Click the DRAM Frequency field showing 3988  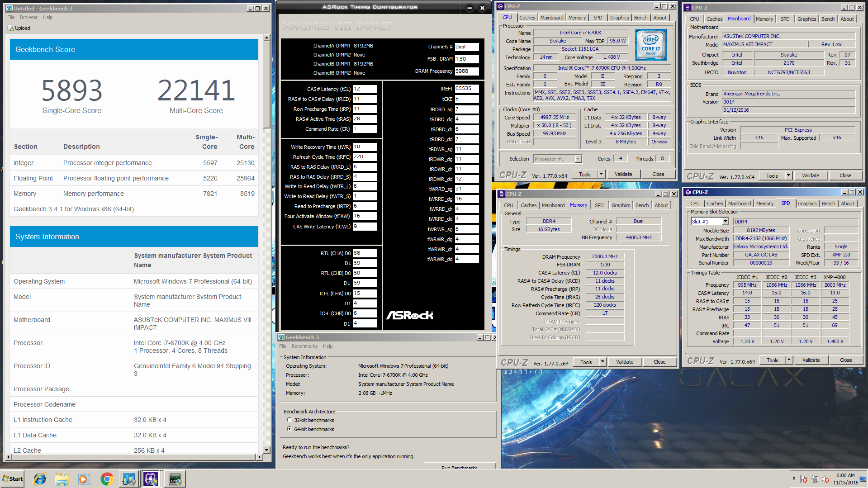click(x=467, y=71)
